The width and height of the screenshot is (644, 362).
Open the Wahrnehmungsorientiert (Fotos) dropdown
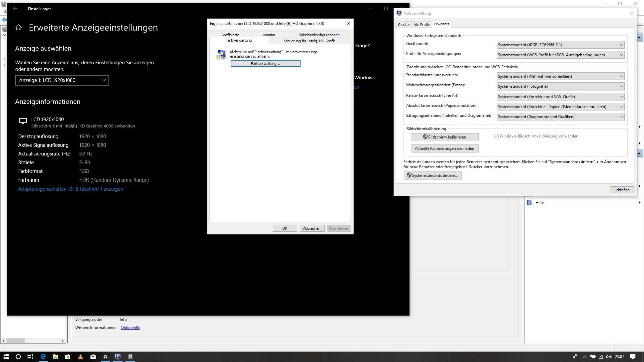[x=560, y=86]
